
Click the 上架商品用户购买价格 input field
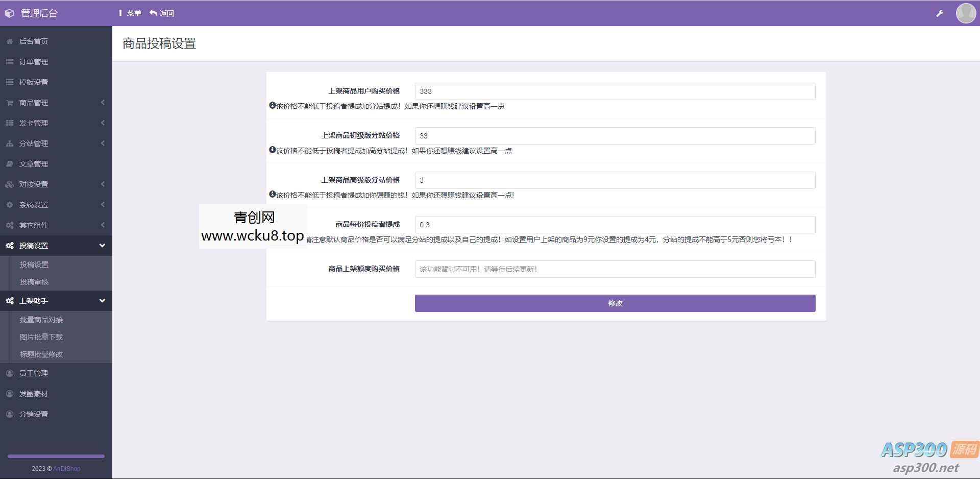(615, 91)
